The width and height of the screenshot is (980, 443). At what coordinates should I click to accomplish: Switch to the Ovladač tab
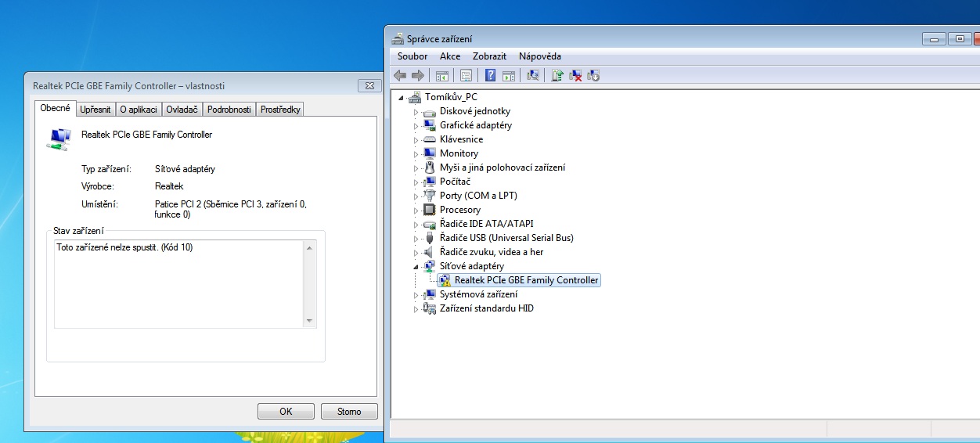182,110
